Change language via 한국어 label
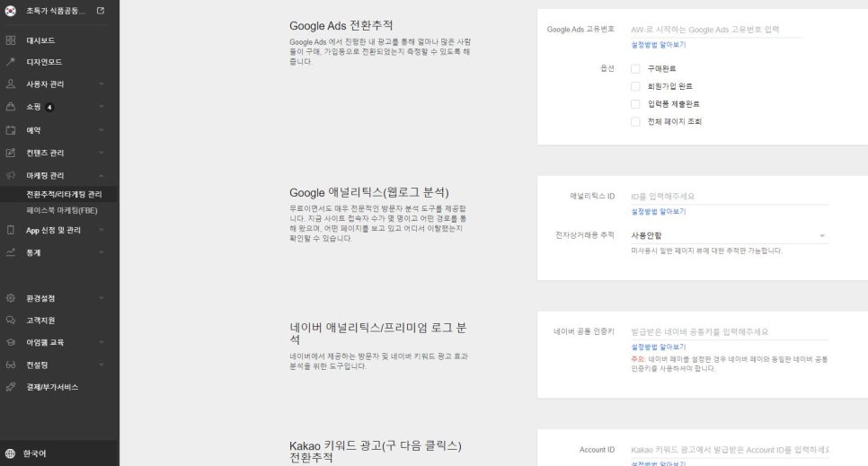Image resolution: width=868 pixels, height=466 pixels. (34, 453)
